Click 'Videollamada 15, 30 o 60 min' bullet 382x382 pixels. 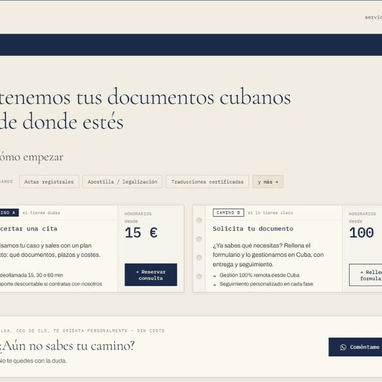click(x=31, y=275)
